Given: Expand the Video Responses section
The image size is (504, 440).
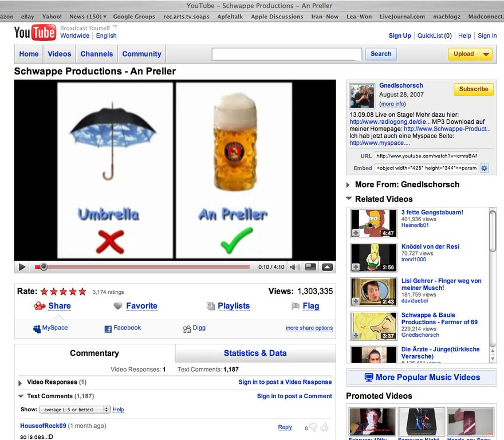Looking at the screenshot, I should [21, 382].
